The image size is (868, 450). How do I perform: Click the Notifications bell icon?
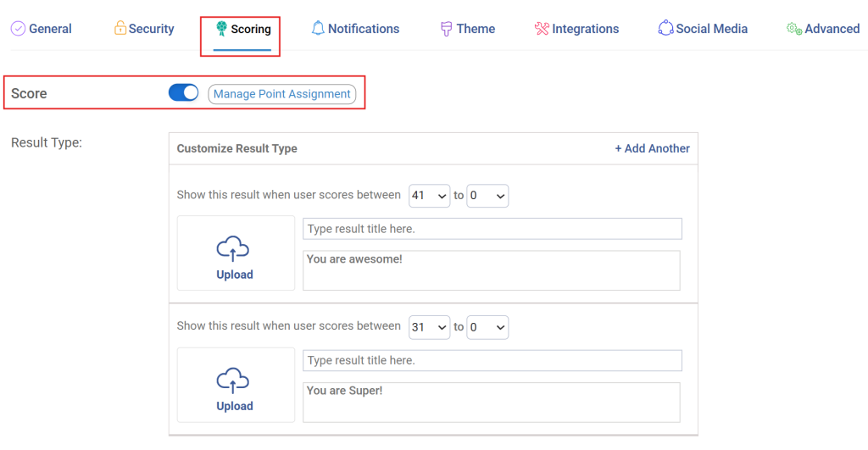click(x=318, y=28)
